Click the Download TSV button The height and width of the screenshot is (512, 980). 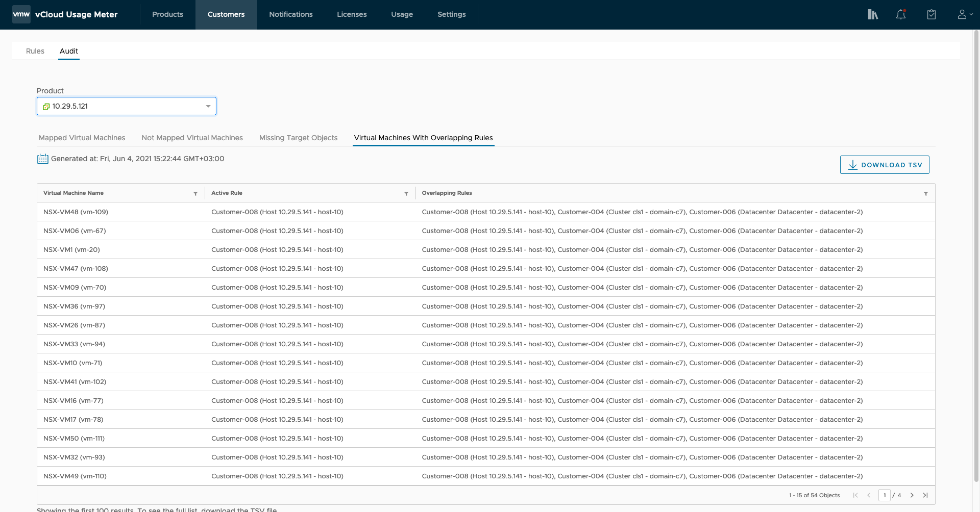tap(884, 165)
